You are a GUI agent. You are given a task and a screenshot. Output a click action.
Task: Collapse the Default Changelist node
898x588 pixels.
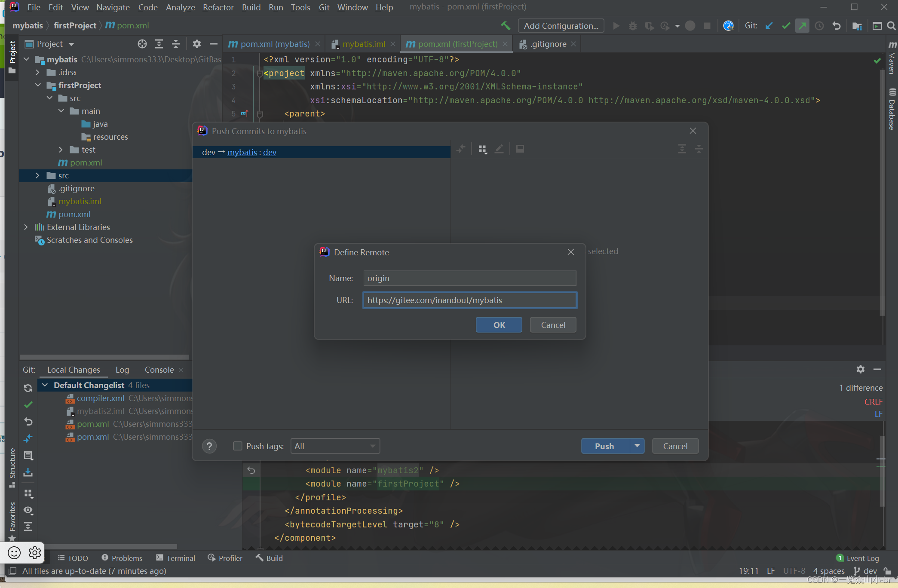point(45,385)
